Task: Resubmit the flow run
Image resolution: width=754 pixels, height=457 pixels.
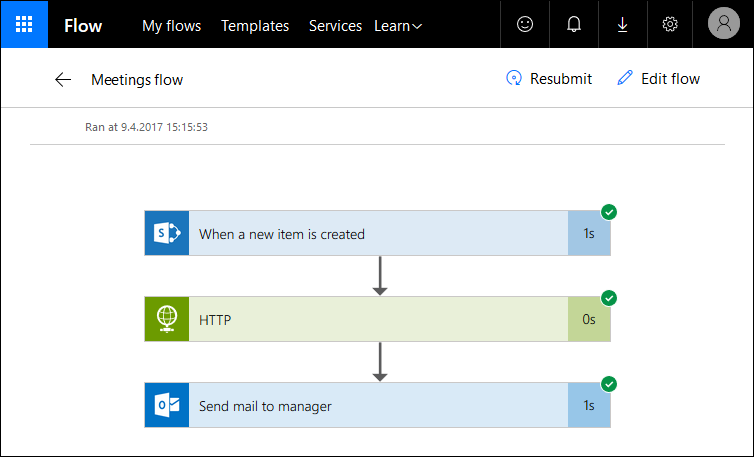Action: [x=549, y=79]
